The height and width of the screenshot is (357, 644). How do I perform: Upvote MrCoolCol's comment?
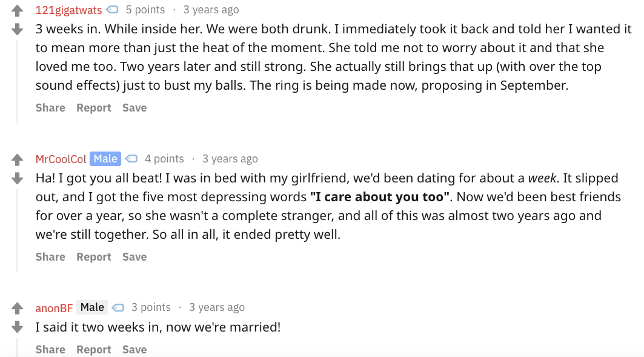tap(17, 159)
